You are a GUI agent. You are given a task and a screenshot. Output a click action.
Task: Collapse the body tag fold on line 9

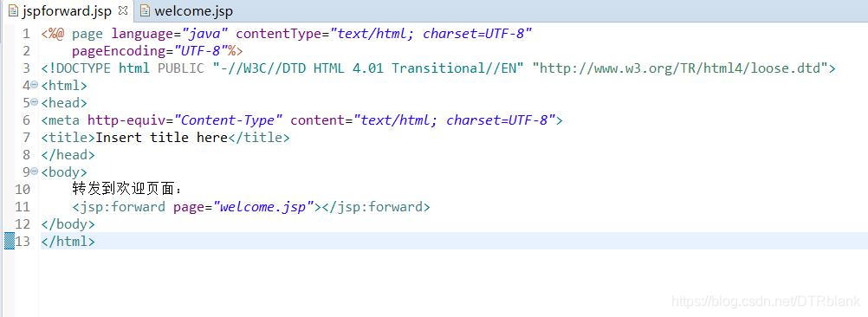35,171
